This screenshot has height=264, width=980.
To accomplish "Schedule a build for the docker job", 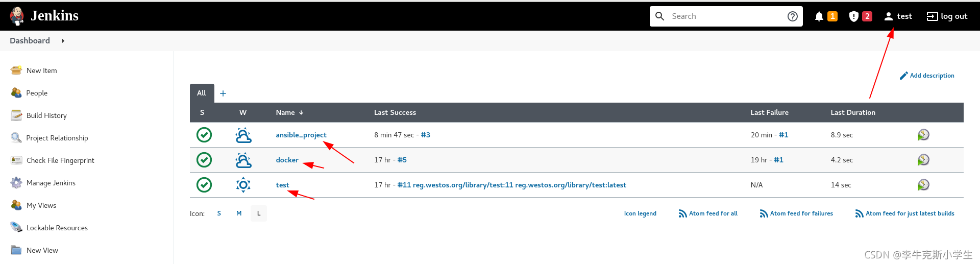I will (x=923, y=160).
